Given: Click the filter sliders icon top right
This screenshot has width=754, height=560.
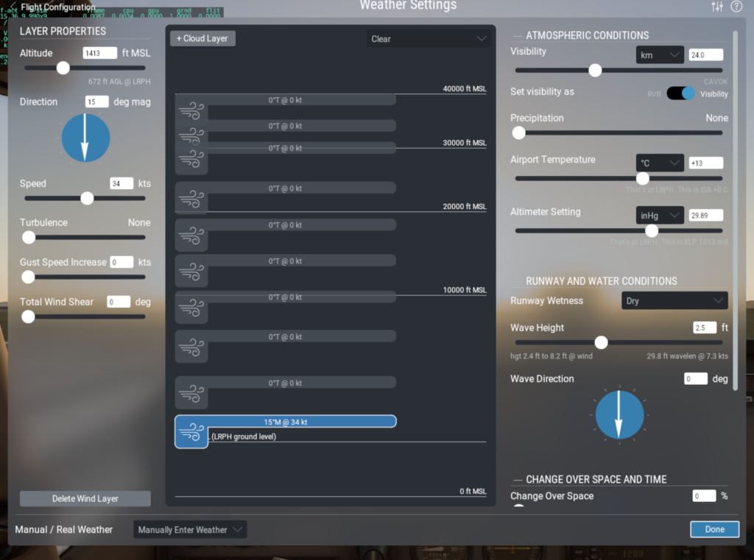Looking at the screenshot, I should coord(716,6).
